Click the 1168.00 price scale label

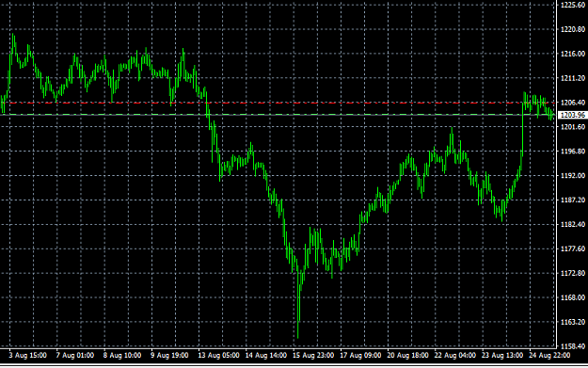point(573,297)
